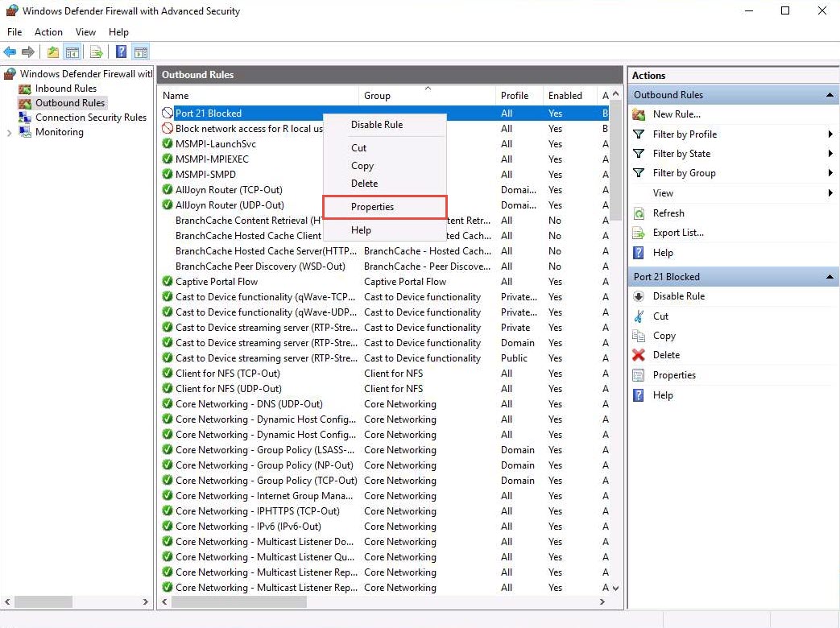840x628 pixels.
Task: Sort rules by the Group column header
Action: tap(427, 96)
